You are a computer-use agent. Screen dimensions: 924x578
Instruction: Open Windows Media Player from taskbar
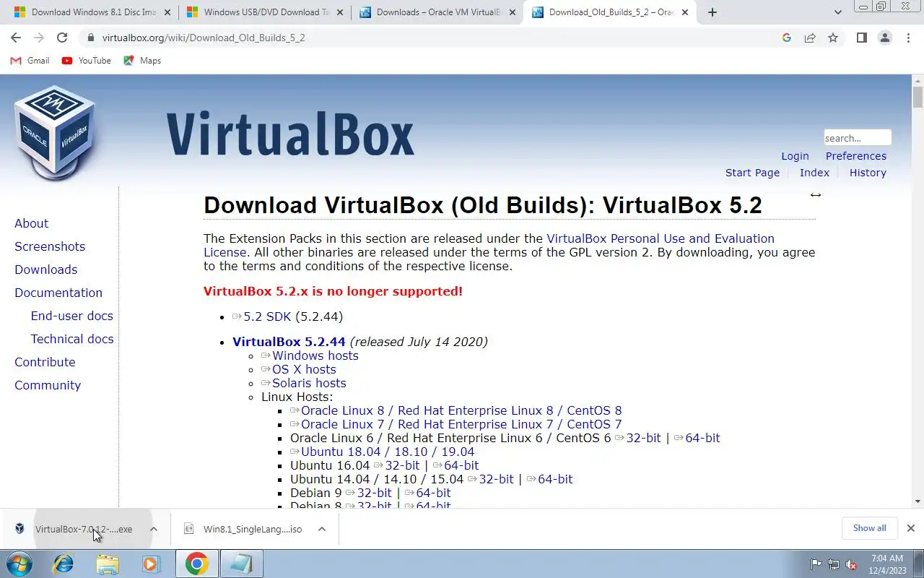point(151,564)
